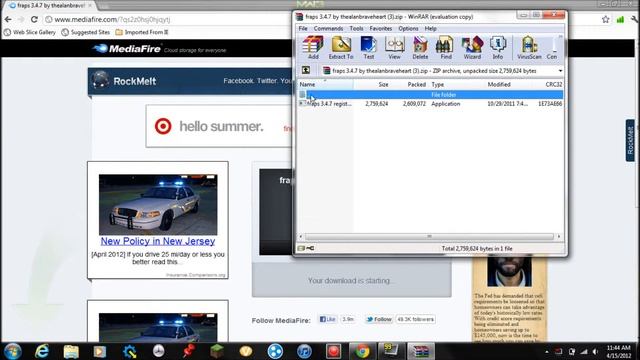The image size is (640, 360).
Task: Switch to Chrome in the taskbar
Action: 362,351
